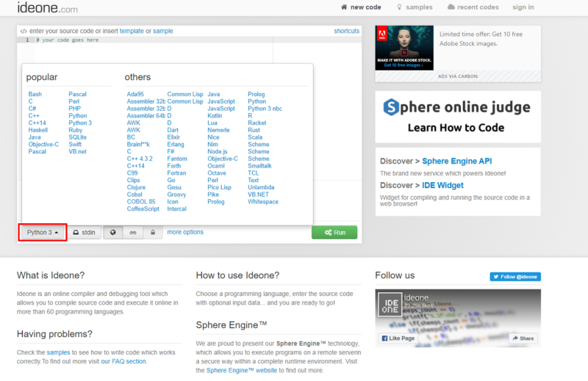Choose Lua language
The width and height of the screenshot is (588, 381).
212,123
